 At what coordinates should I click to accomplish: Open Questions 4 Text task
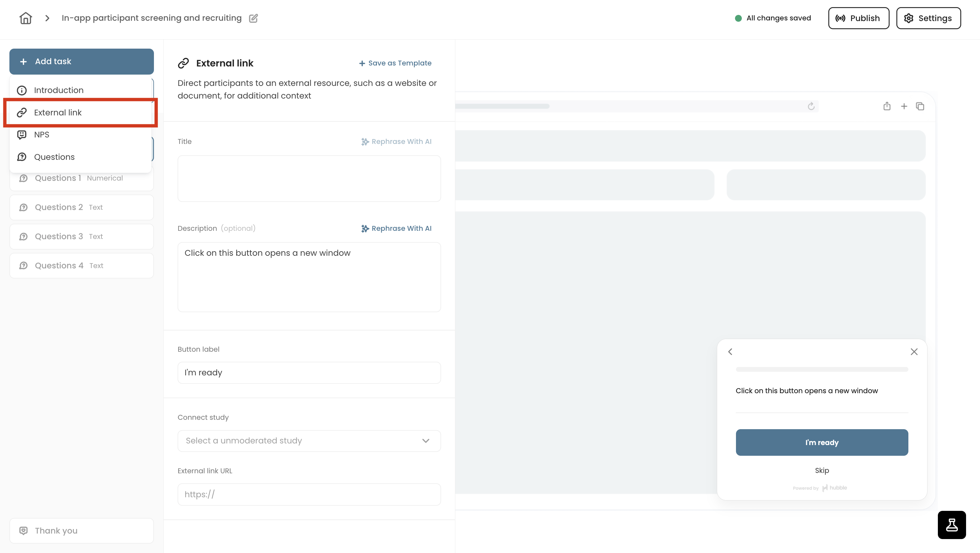click(x=81, y=266)
